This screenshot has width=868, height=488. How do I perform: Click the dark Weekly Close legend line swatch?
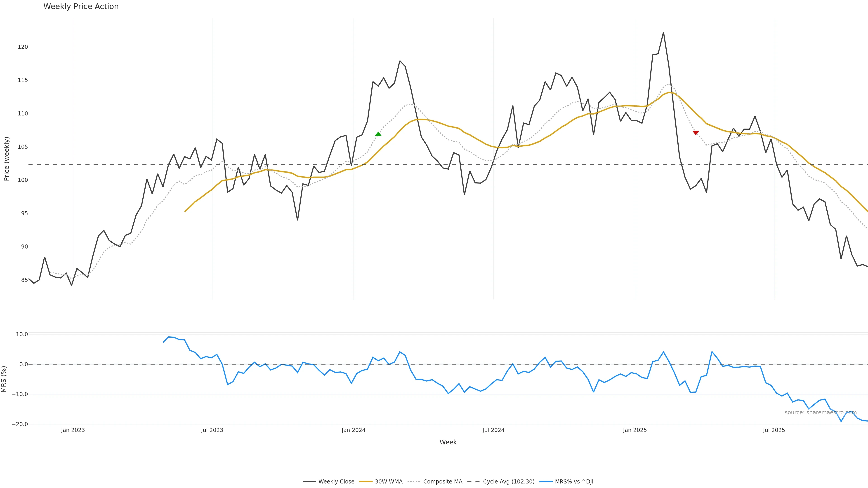point(309,482)
